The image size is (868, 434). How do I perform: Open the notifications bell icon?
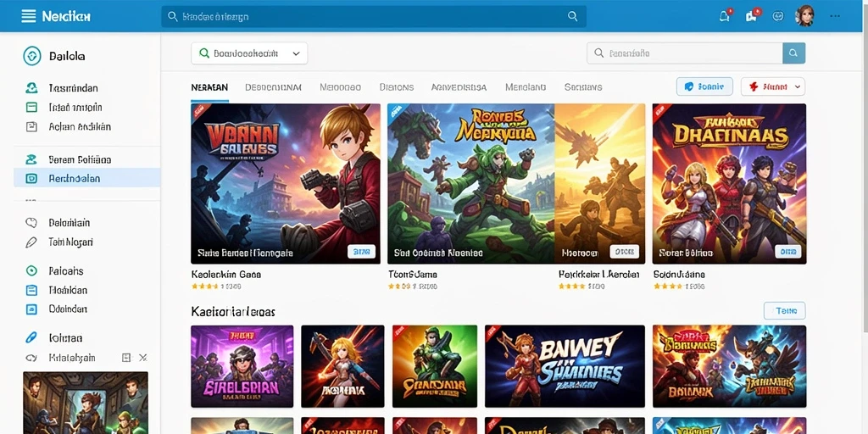[725, 16]
